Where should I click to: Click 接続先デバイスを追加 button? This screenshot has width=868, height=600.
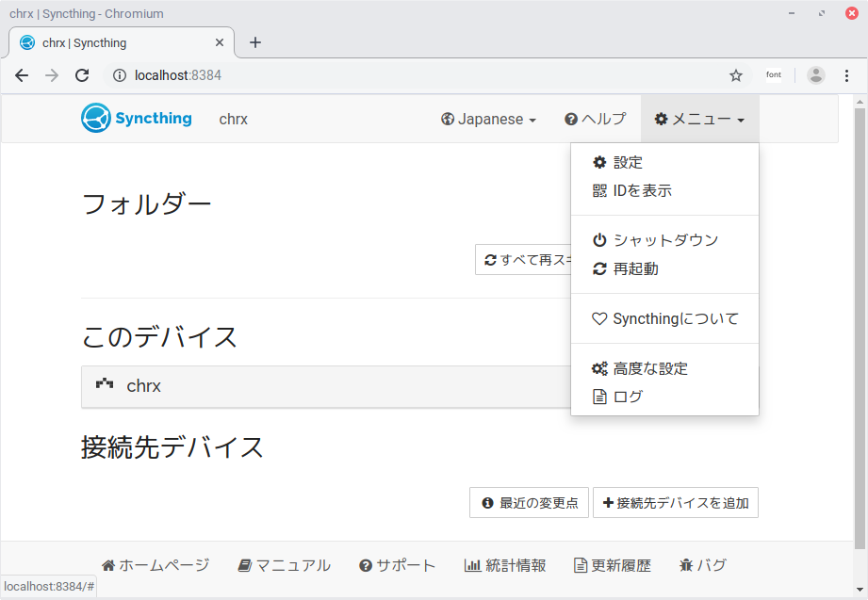(x=675, y=503)
